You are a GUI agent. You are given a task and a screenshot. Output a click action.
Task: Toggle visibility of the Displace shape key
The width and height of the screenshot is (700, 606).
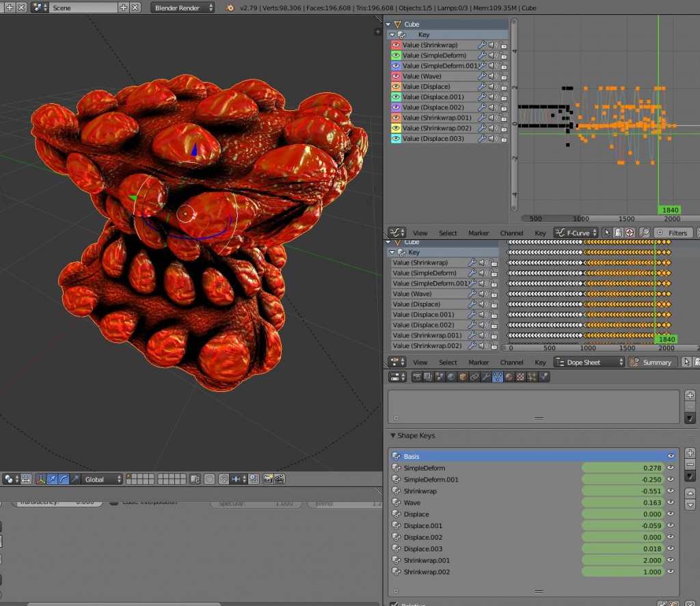point(670,514)
